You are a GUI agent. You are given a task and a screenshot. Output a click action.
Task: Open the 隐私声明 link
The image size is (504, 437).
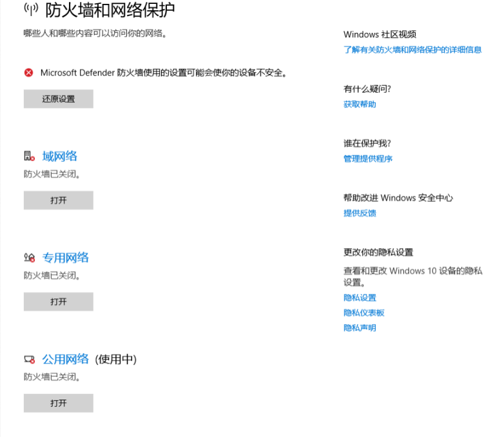[360, 327]
